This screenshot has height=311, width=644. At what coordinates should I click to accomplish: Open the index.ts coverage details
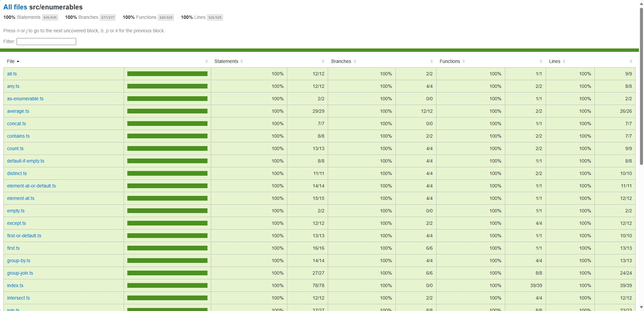click(x=15, y=285)
